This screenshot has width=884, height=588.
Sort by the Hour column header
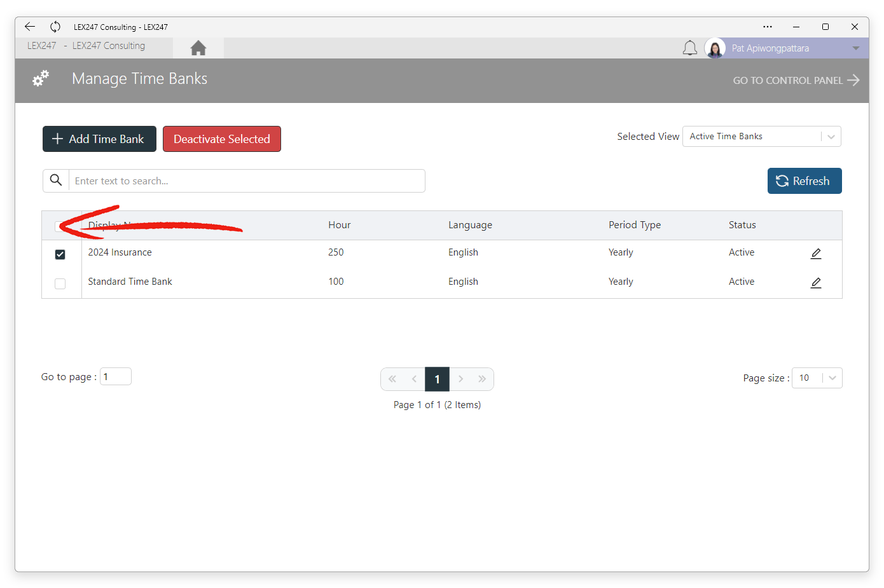coord(340,225)
